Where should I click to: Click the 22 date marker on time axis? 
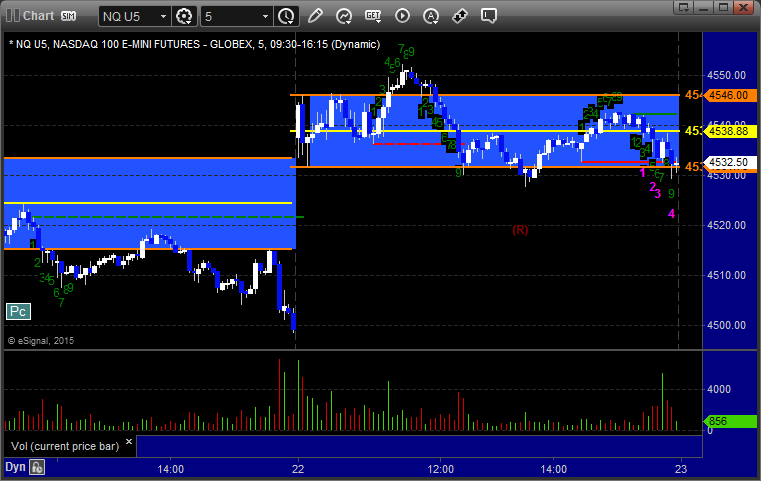point(298,469)
